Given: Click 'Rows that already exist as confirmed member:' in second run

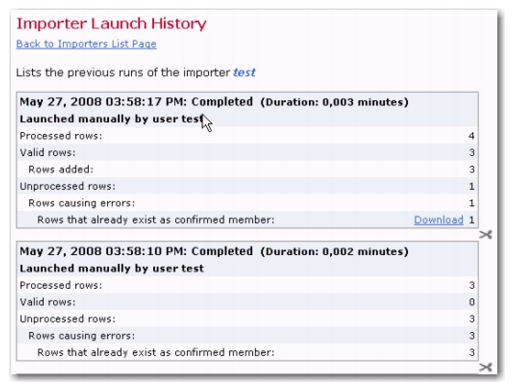Looking at the screenshot, I should click(156, 352).
